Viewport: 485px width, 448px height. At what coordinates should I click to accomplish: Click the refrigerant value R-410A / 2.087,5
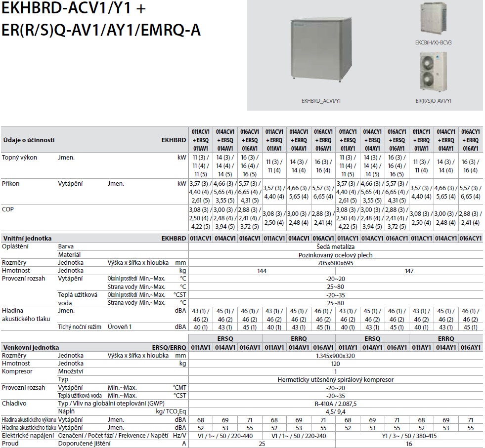[335, 404]
